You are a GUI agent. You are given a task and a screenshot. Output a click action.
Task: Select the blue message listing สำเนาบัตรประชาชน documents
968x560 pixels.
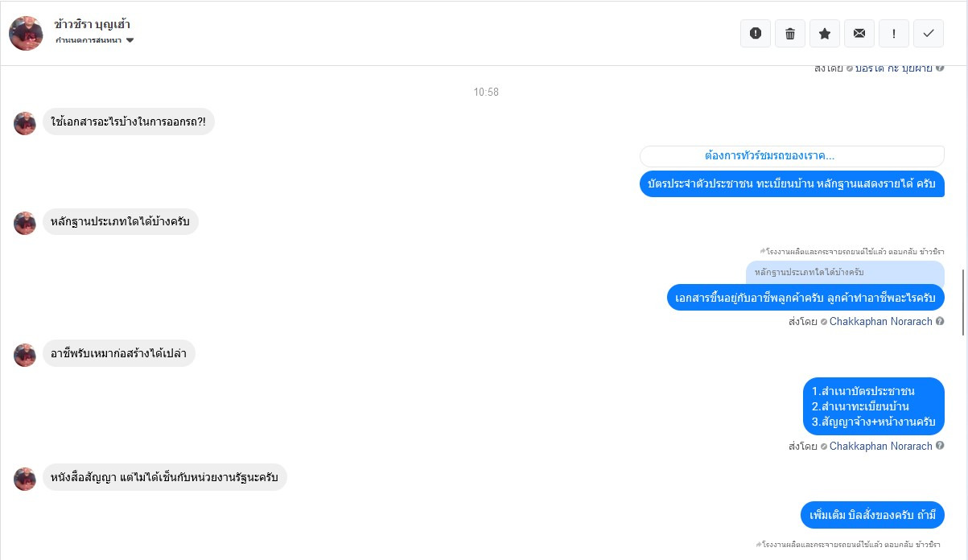point(874,406)
